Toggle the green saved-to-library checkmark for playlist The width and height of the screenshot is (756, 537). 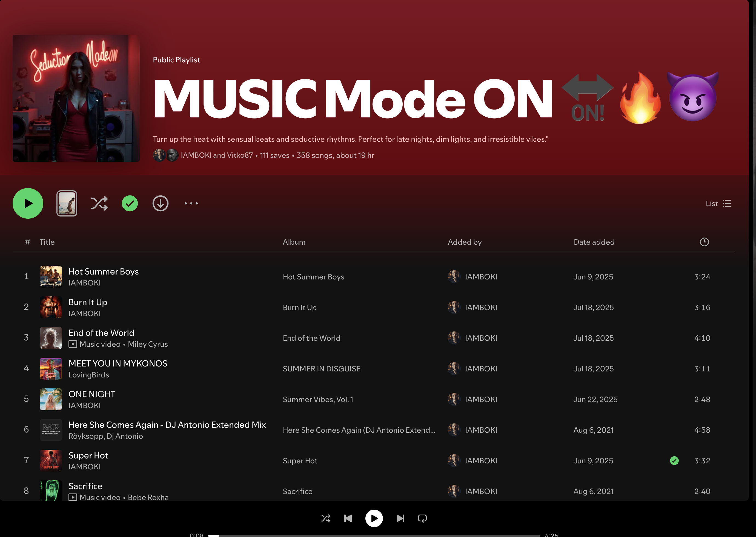(130, 203)
